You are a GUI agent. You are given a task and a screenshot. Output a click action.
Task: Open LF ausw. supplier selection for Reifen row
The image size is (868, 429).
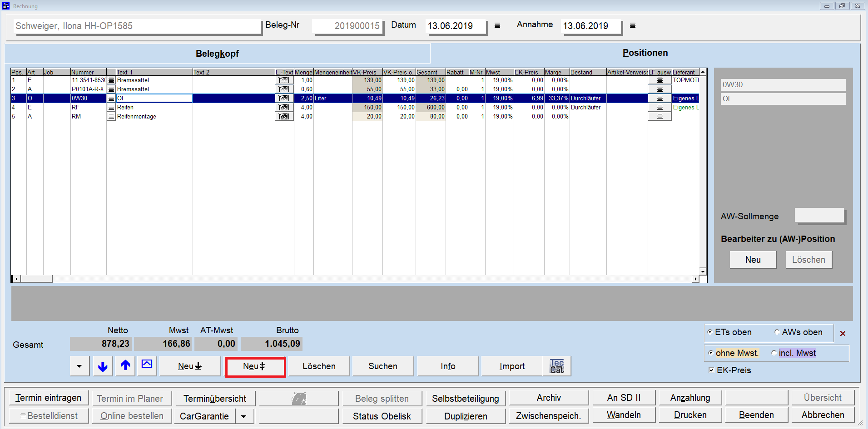coord(660,108)
